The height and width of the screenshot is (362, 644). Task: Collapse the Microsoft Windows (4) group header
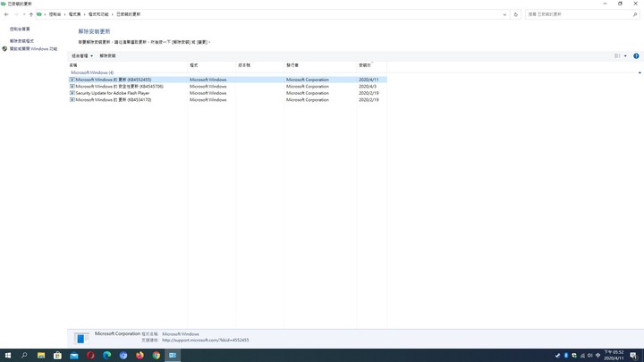[x=92, y=72]
